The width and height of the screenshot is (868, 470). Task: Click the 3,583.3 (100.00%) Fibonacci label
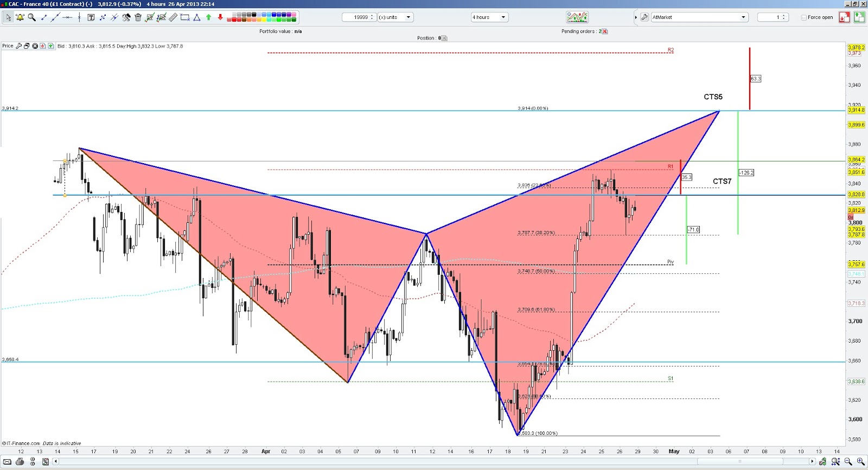(538, 433)
